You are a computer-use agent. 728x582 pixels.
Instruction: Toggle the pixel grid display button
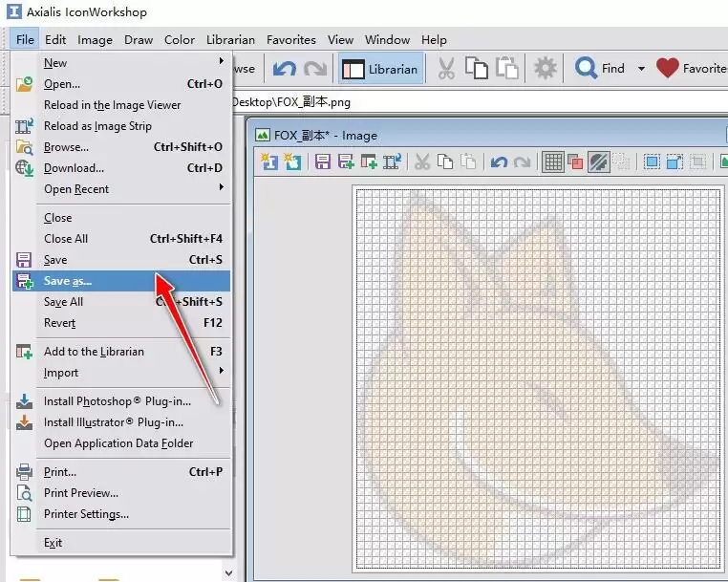pos(552,162)
